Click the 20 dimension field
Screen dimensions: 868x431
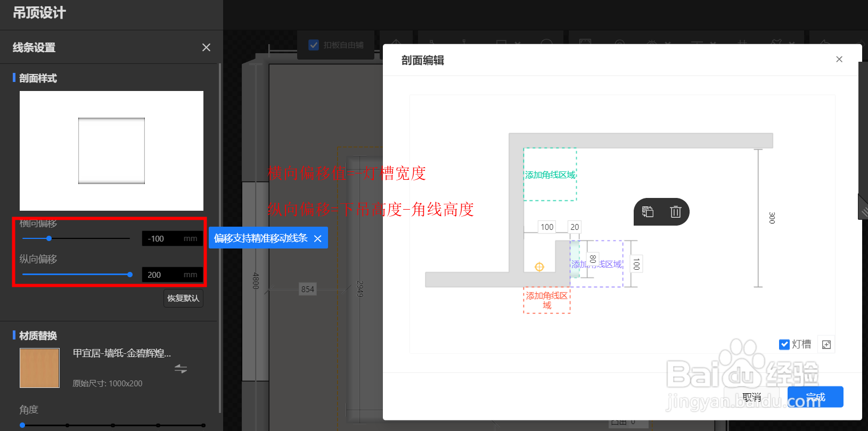pos(575,227)
